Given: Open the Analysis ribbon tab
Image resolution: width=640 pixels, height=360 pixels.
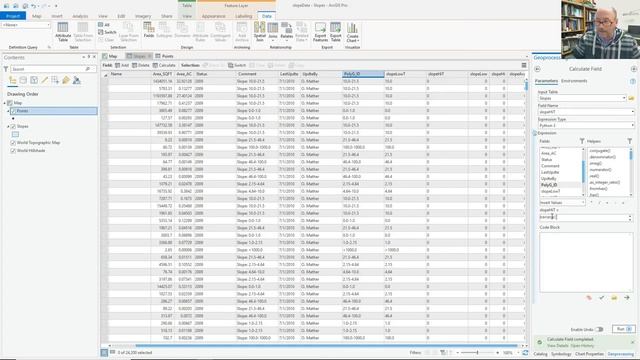Looking at the screenshot, I should tap(80, 16).
